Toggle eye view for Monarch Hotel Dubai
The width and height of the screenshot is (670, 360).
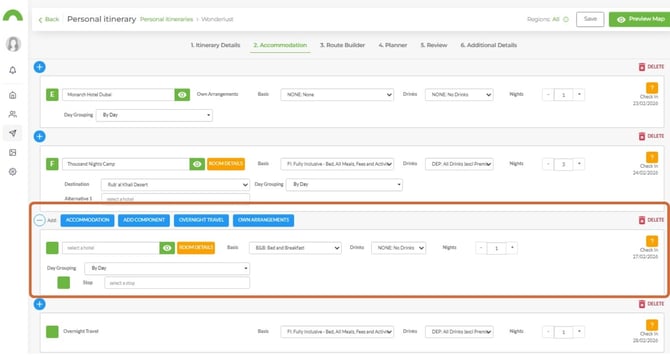(182, 94)
